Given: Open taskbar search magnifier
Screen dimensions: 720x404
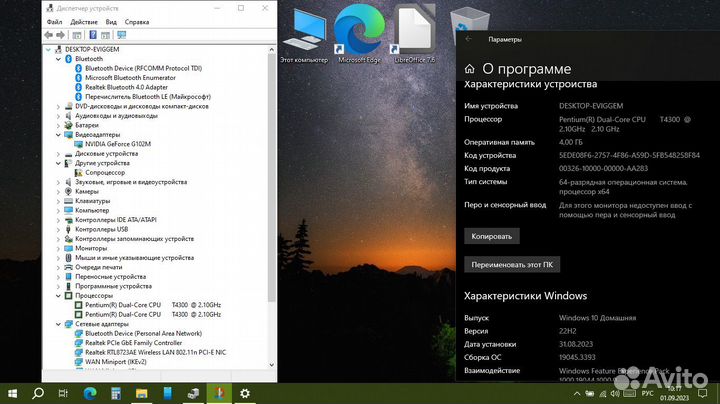Looking at the screenshot, I should coord(38,393).
